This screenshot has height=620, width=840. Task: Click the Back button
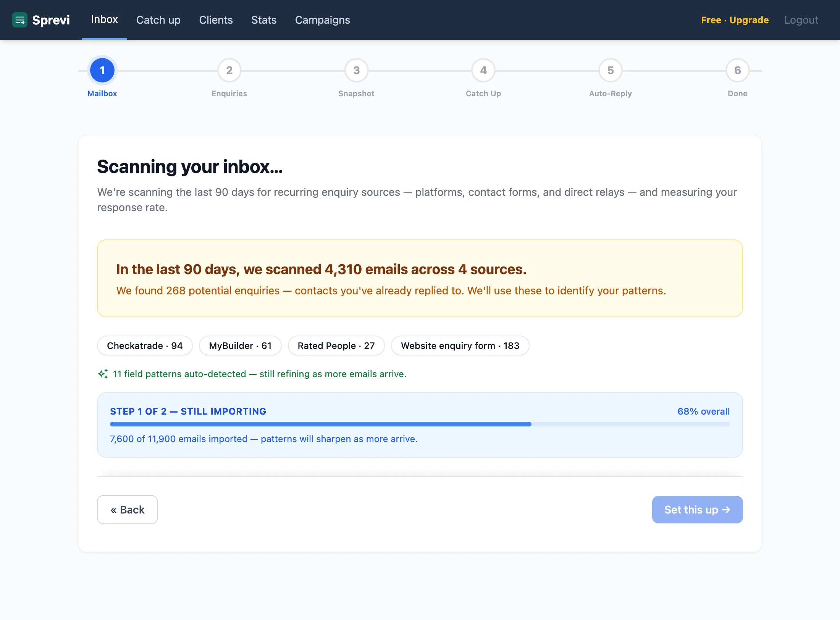(x=127, y=510)
